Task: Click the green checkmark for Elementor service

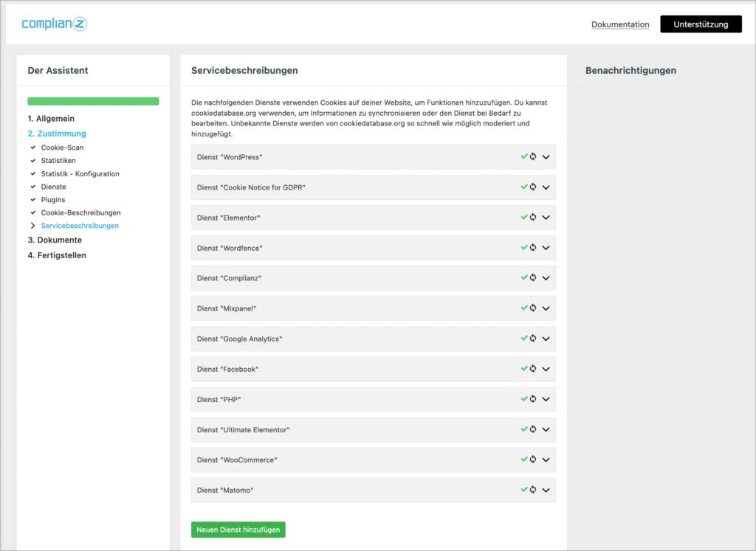Action: click(524, 217)
